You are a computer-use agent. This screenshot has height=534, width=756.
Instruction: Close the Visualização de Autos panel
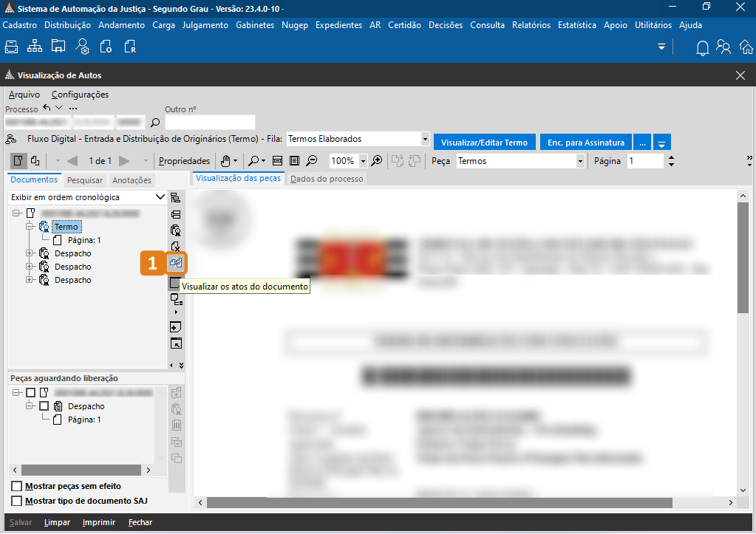tap(740, 75)
